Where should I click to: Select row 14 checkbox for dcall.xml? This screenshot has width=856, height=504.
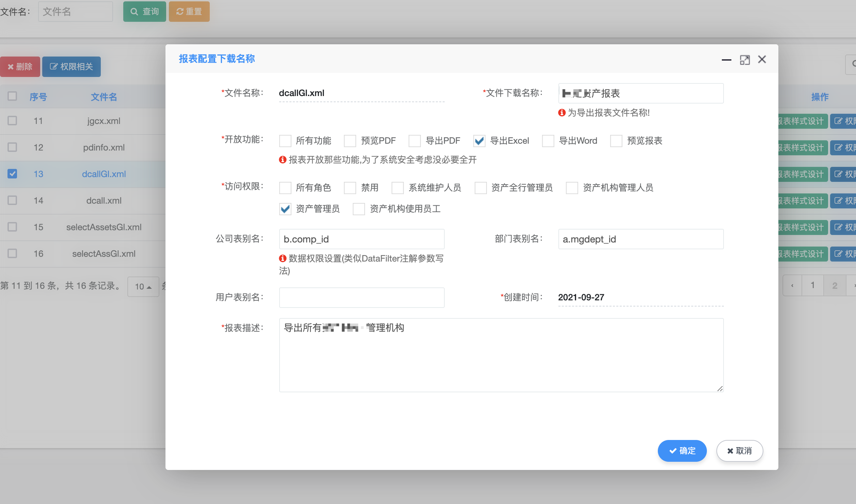(x=12, y=200)
